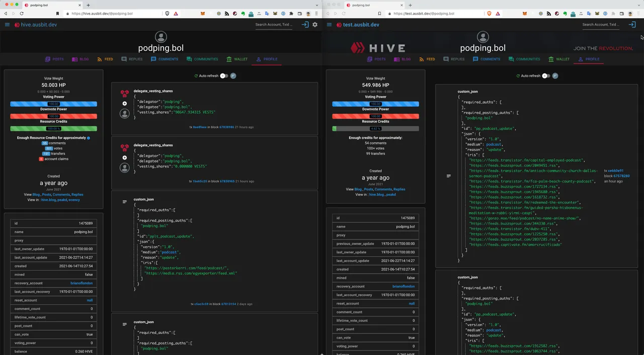Viewport: 644px width, 355px height.
Task: Open Evernote elephant extension in left browser
Action: (243, 14)
